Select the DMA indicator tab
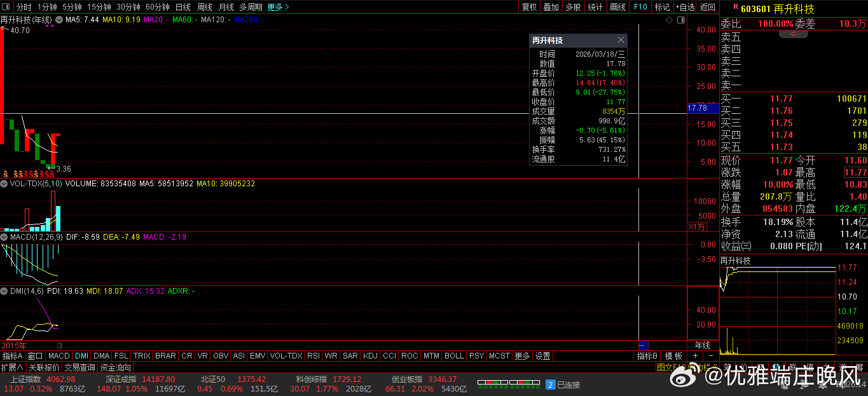 pyautogui.click(x=102, y=356)
